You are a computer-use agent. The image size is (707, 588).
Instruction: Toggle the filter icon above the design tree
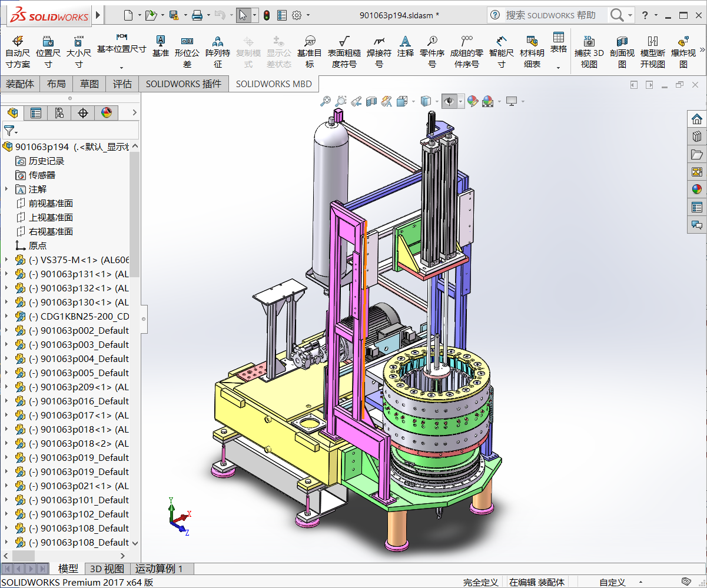9,129
